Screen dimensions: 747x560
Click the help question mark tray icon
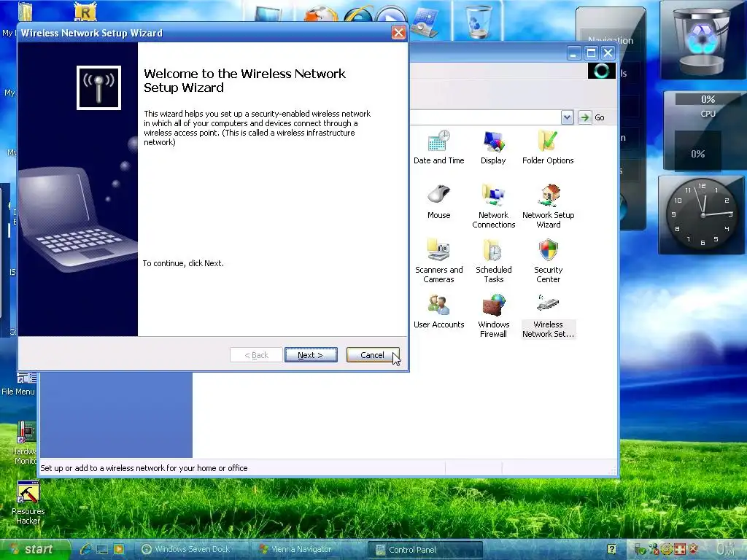611,549
